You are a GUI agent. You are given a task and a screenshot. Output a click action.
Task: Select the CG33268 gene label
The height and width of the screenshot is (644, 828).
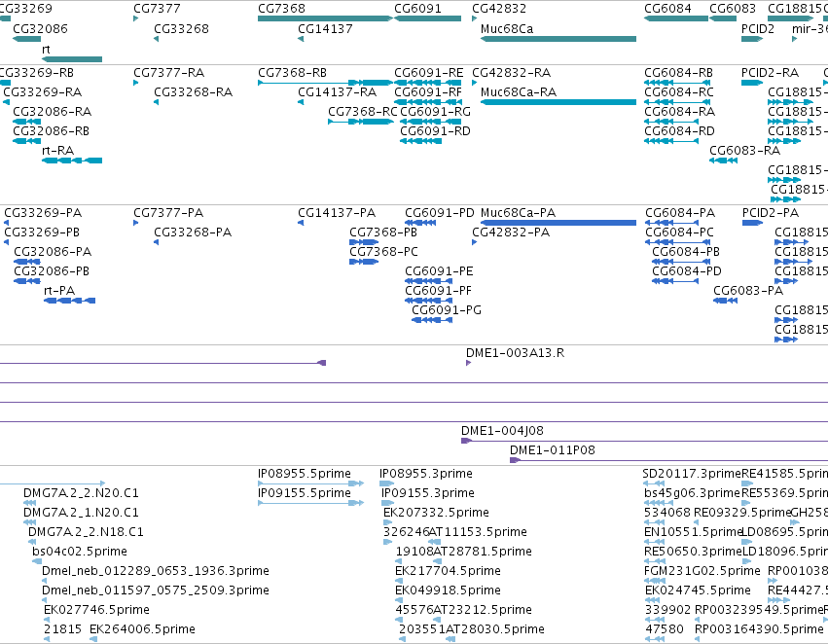point(181,28)
